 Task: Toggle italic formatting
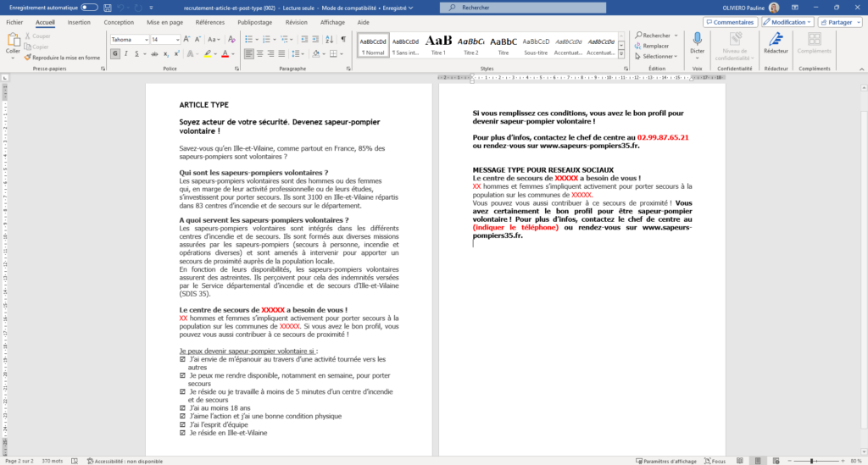[x=126, y=54]
